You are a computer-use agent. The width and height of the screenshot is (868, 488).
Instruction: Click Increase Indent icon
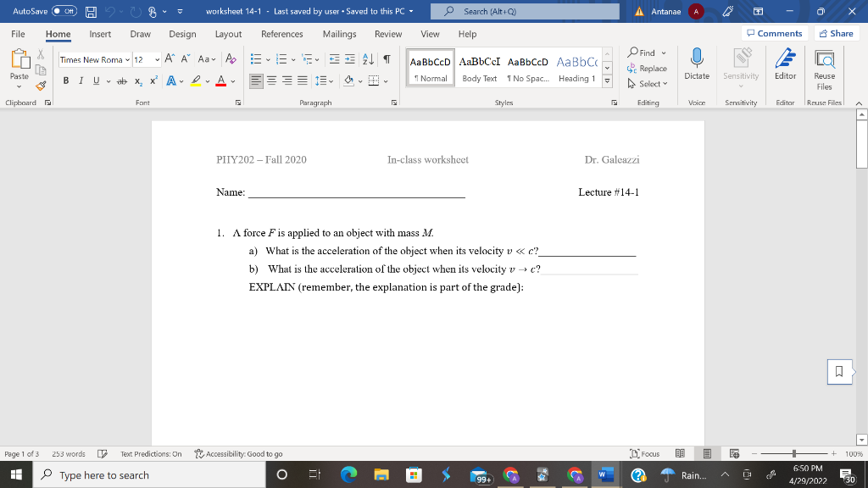[350, 59]
